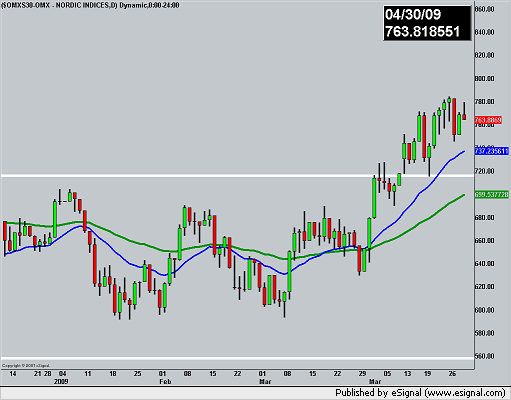Screen dimensions: 511x400
Task: Click the date label 14 on time axis
Action: pos(13,374)
